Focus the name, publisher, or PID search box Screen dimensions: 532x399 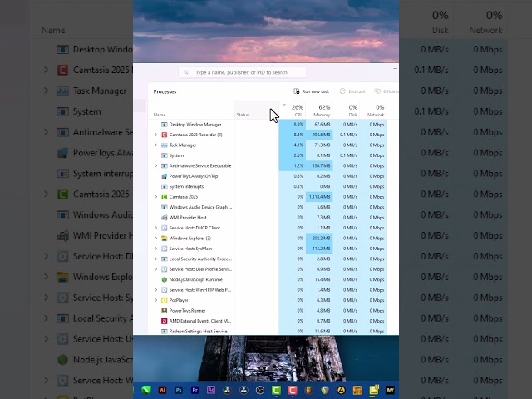pyautogui.click(x=242, y=72)
